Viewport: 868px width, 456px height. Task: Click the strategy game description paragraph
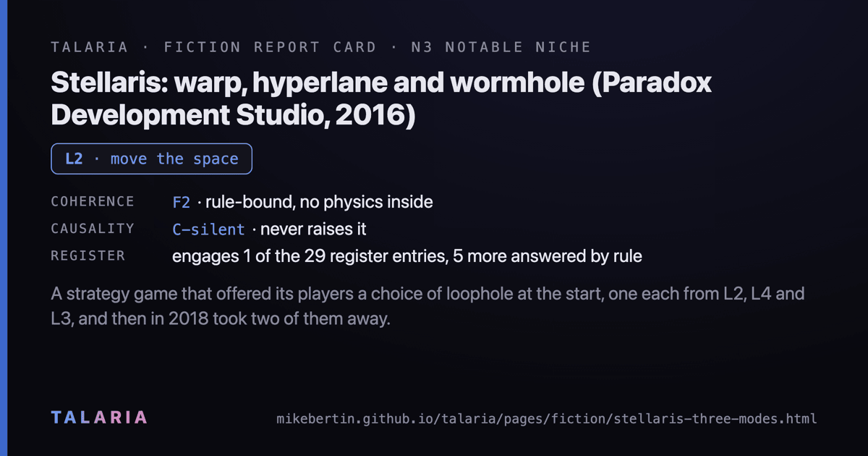(427, 306)
